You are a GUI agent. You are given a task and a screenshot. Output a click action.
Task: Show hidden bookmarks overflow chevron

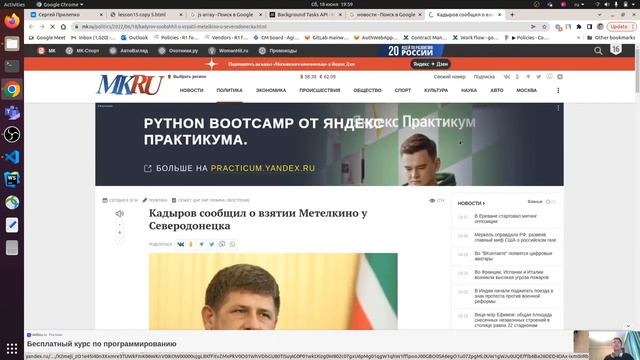pyautogui.click(x=578, y=38)
